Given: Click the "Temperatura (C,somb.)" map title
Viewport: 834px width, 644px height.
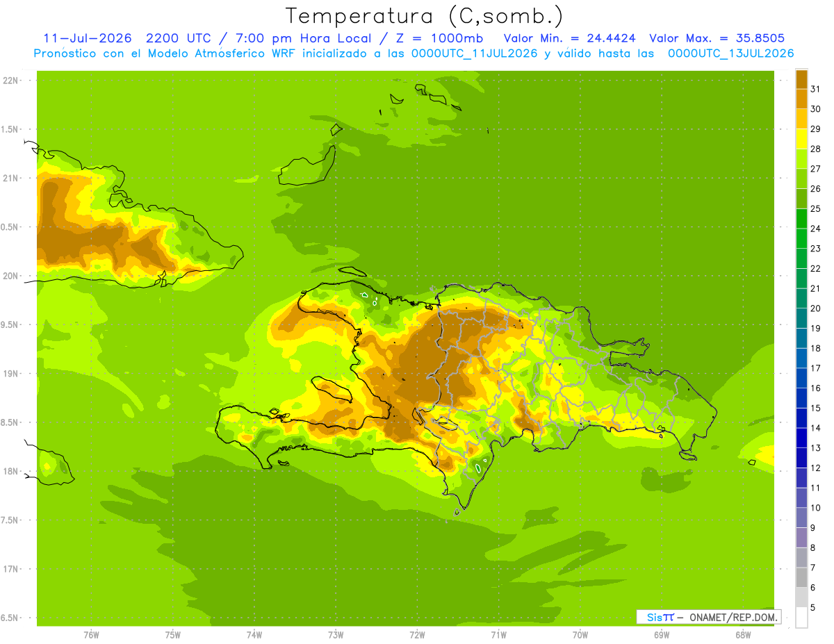Looking at the screenshot, I should click(424, 16).
